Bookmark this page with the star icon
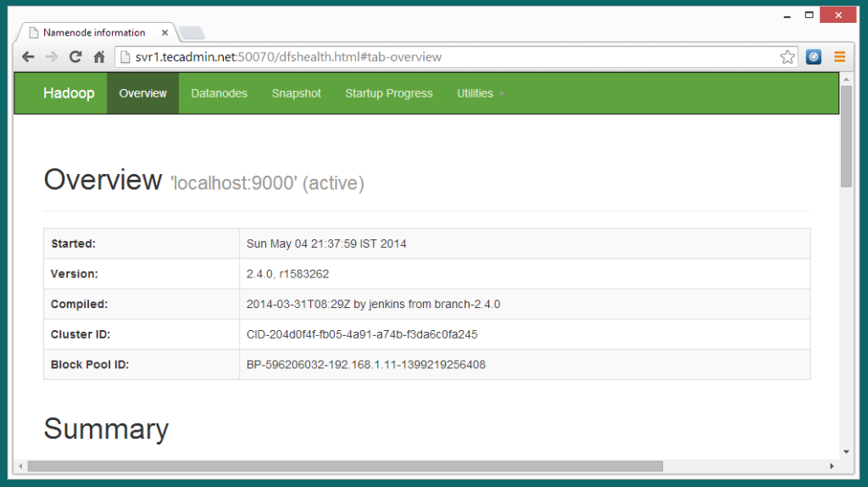 click(x=787, y=57)
